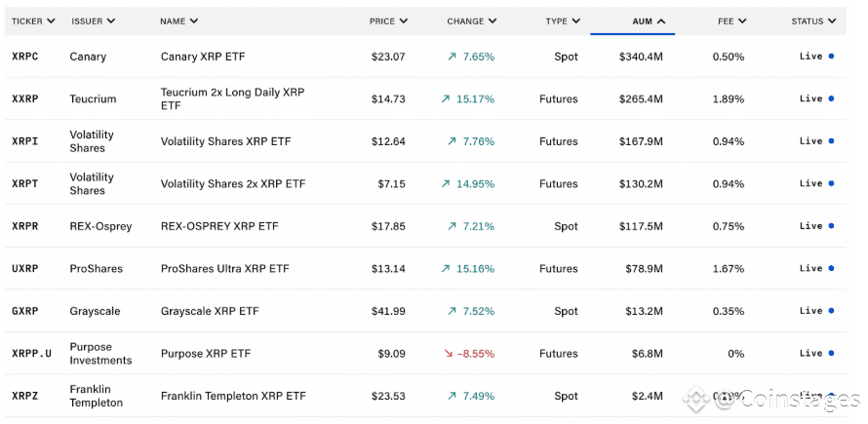The image size is (868, 424).
Task: Sort by the Change column header
Action: [x=471, y=20]
